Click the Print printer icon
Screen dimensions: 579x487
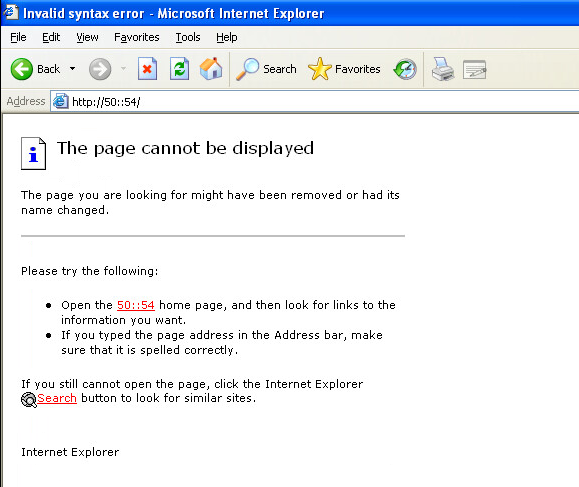tap(443, 69)
